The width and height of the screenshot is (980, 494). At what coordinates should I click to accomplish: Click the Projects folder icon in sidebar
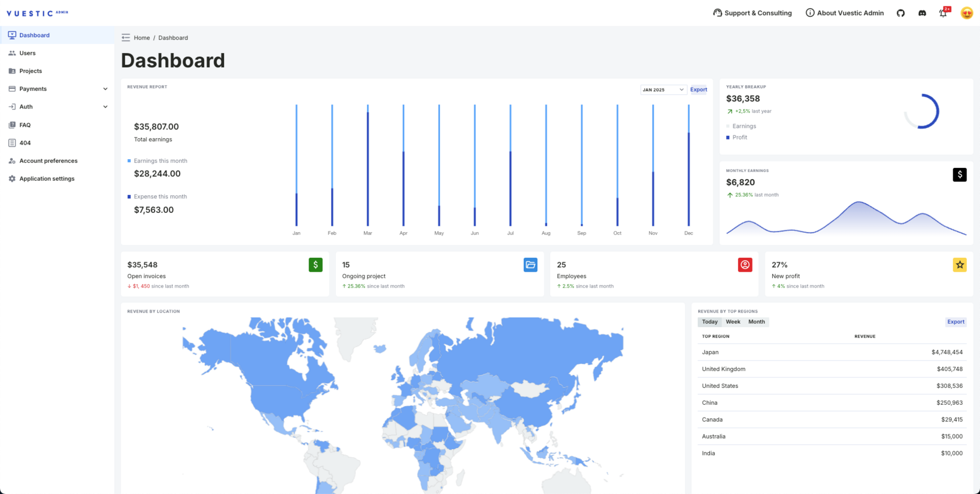(12, 71)
